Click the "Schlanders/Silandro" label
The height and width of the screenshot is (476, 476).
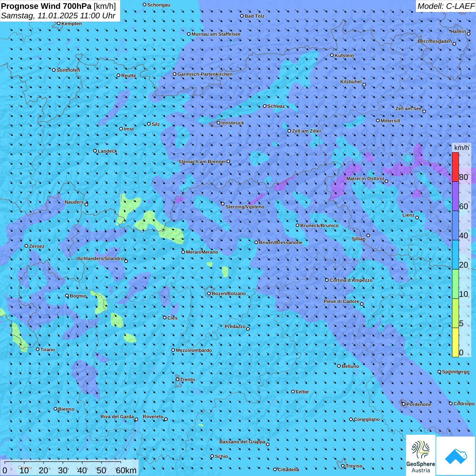pos(101,258)
